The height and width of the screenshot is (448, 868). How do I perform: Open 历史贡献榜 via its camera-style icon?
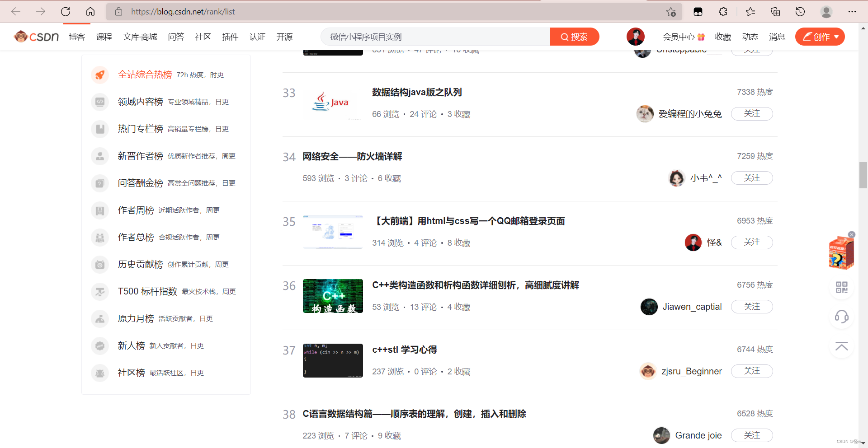tap(99, 265)
